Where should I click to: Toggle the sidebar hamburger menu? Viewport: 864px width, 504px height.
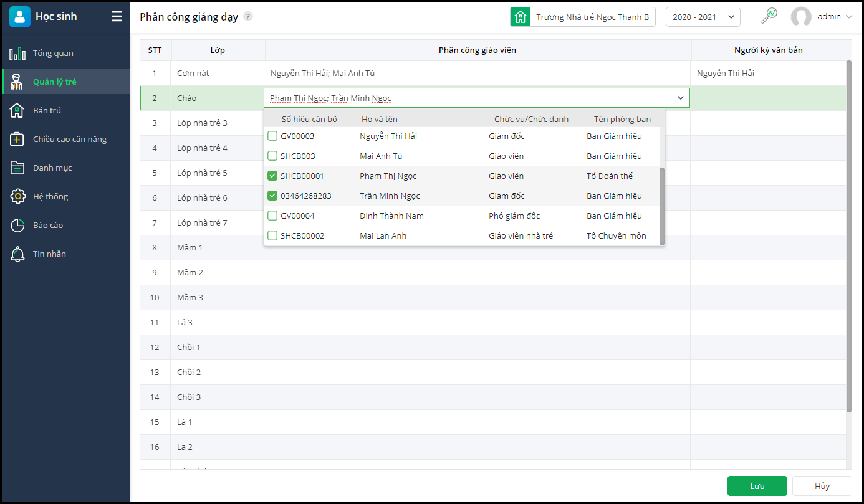pos(117,17)
